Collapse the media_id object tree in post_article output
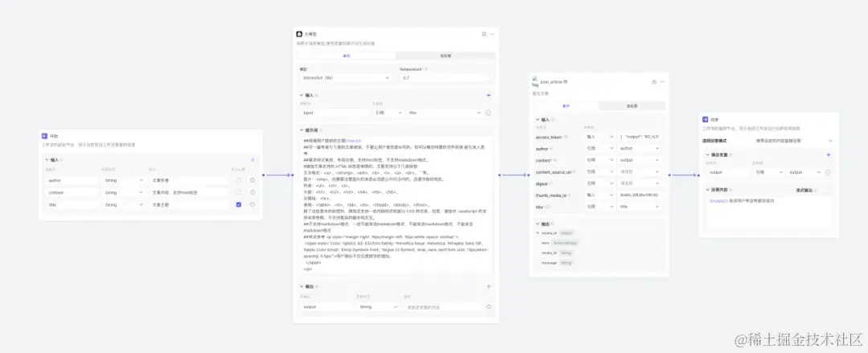The height and width of the screenshot is (353, 868). point(538,233)
